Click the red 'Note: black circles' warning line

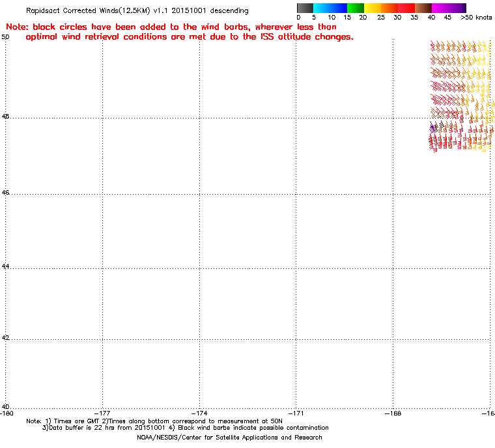(x=171, y=27)
